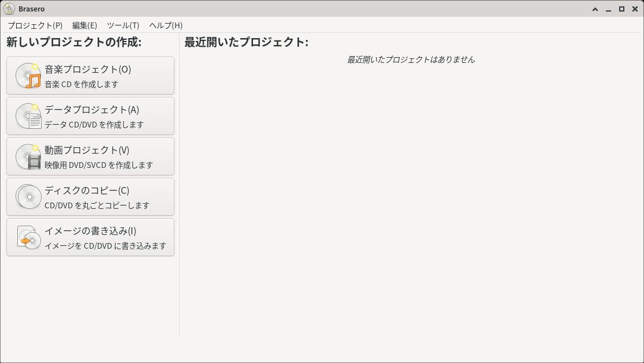Click the 新しいプロジェクトの作成 heading
Viewport: 644px width, 363px height.
click(74, 42)
